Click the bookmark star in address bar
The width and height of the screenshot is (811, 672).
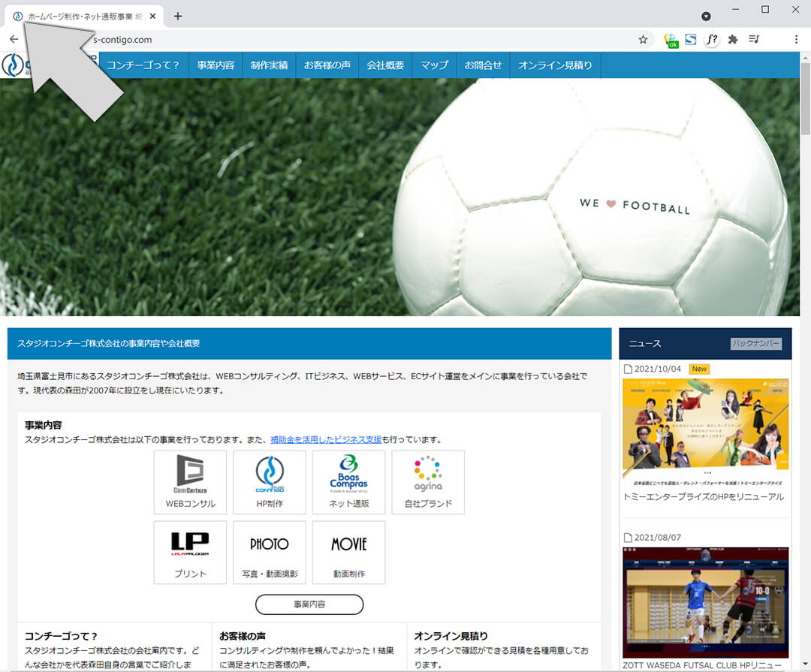[x=643, y=40]
